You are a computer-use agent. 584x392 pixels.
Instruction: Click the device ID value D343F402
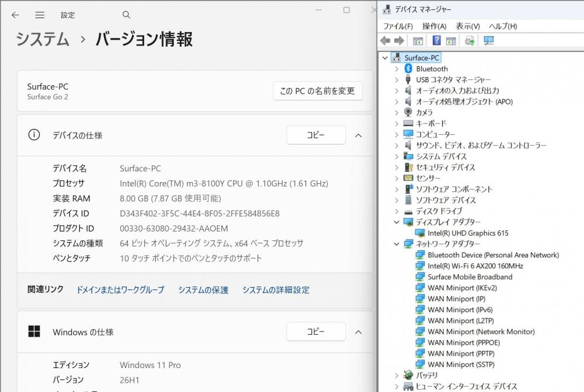click(200, 213)
